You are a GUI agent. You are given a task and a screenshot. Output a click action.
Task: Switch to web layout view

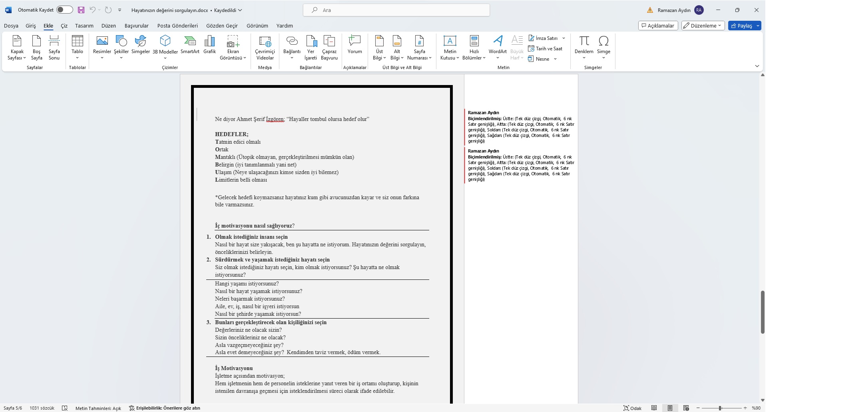tap(686, 408)
